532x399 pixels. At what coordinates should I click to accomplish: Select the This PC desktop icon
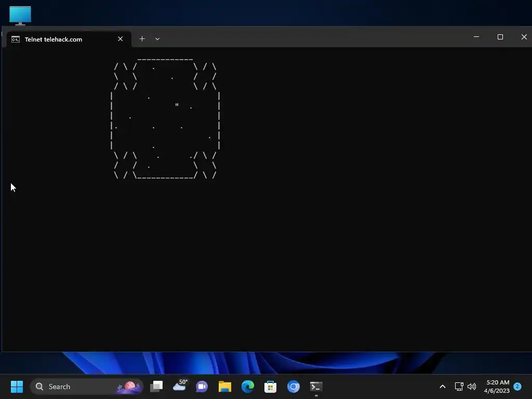20,15
